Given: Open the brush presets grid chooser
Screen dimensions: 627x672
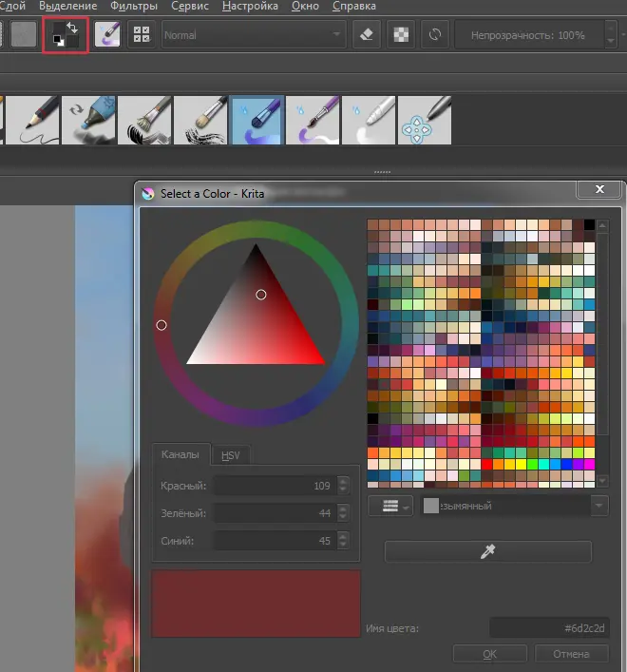Looking at the screenshot, I should (142, 35).
